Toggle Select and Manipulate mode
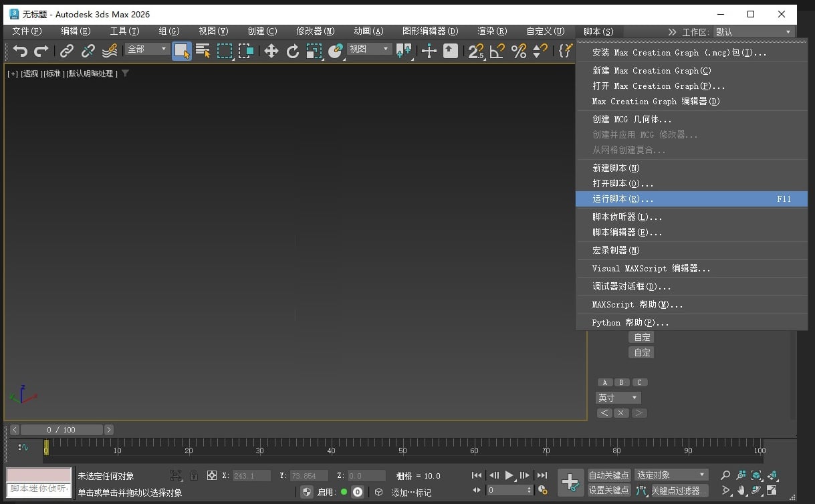Image resolution: width=815 pixels, height=504 pixels. (429, 51)
